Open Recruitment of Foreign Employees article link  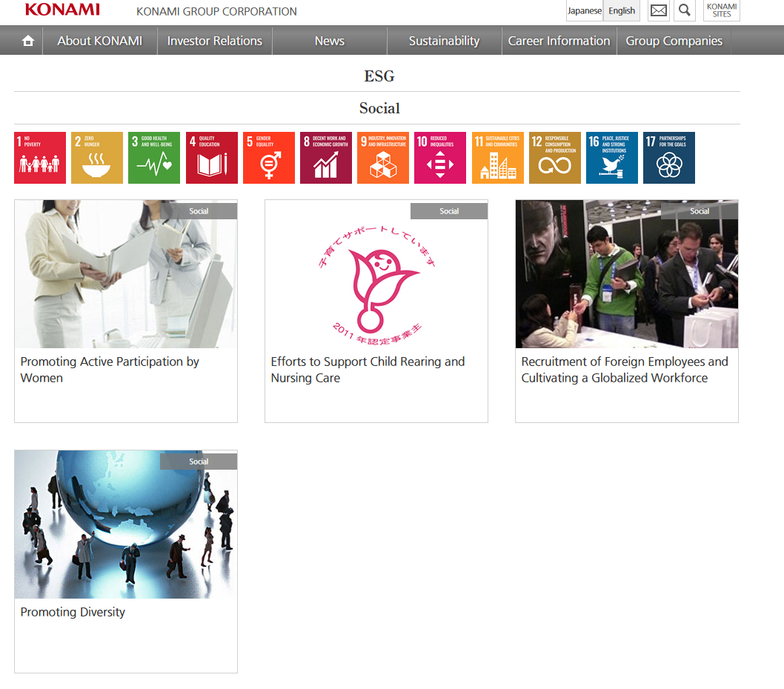pos(625,370)
